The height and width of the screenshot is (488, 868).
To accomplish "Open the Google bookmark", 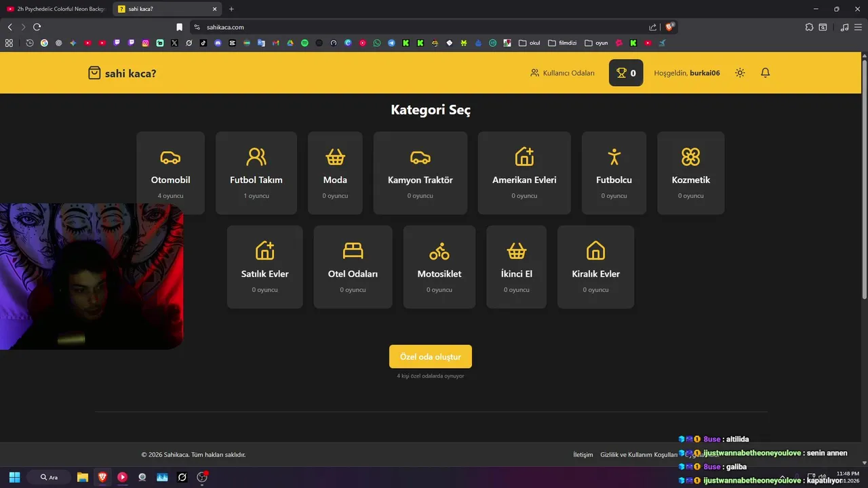I will pos(44,43).
